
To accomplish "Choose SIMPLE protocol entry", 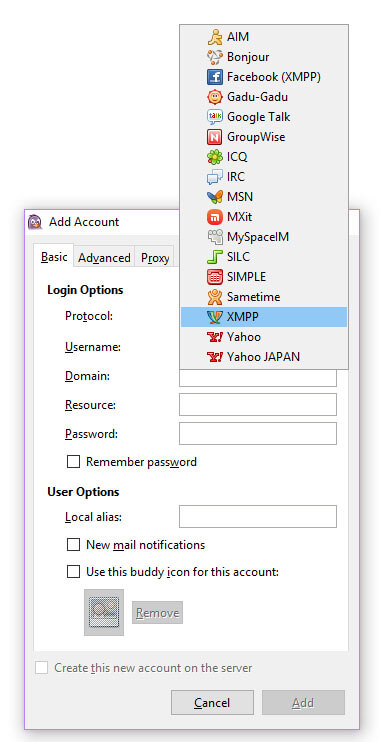I will (x=264, y=277).
